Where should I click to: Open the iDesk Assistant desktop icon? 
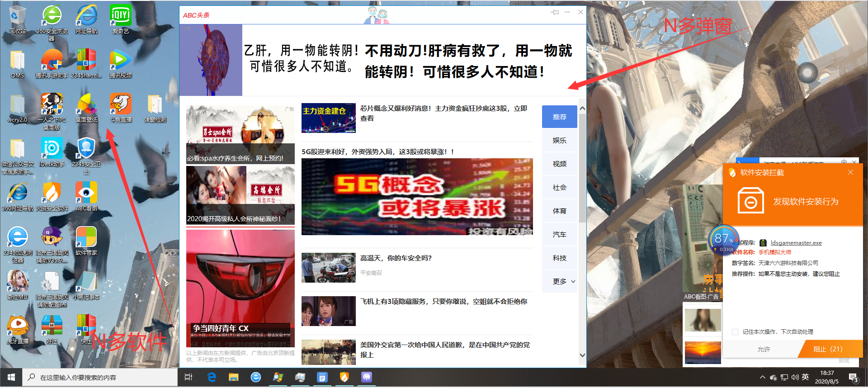point(52,149)
